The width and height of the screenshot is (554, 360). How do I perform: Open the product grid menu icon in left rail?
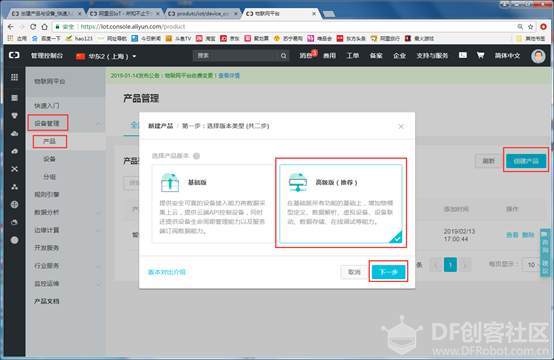[14, 77]
